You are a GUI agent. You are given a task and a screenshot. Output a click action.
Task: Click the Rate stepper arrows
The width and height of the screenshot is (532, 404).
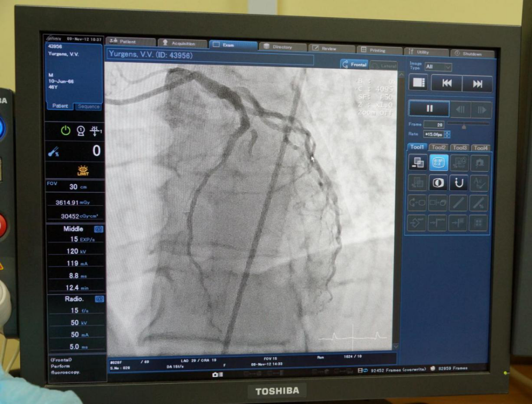(447, 134)
